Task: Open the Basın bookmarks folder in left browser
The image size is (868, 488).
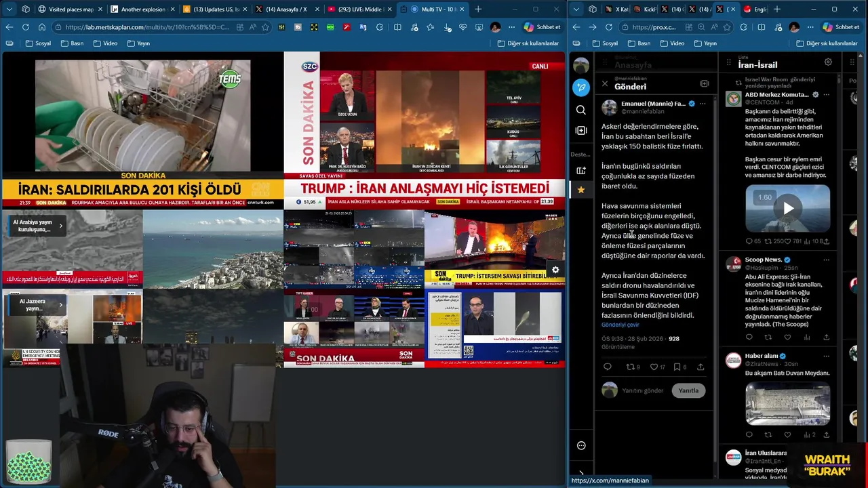Action: (x=72, y=43)
